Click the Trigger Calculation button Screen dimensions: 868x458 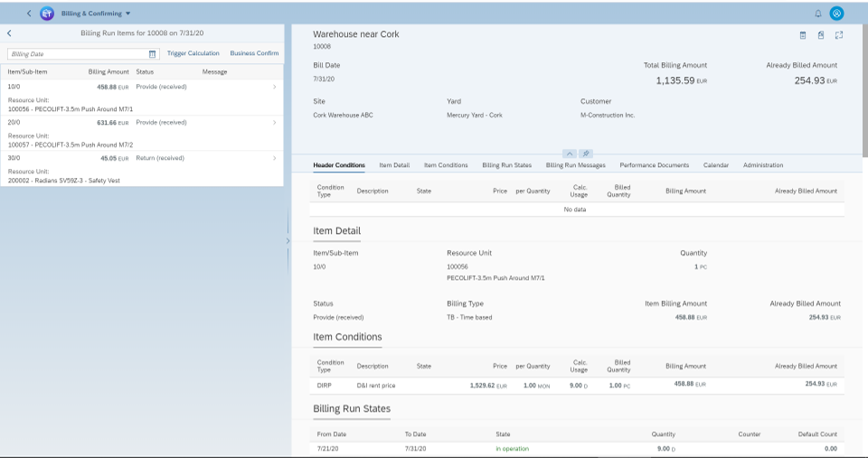click(x=193, y=53)
